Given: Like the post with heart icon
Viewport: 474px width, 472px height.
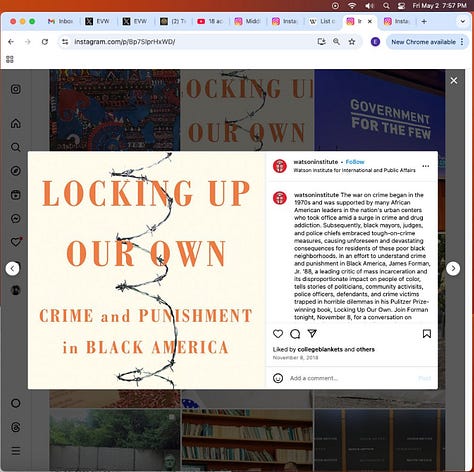Looking at the screenshot, I should point(278,334).
